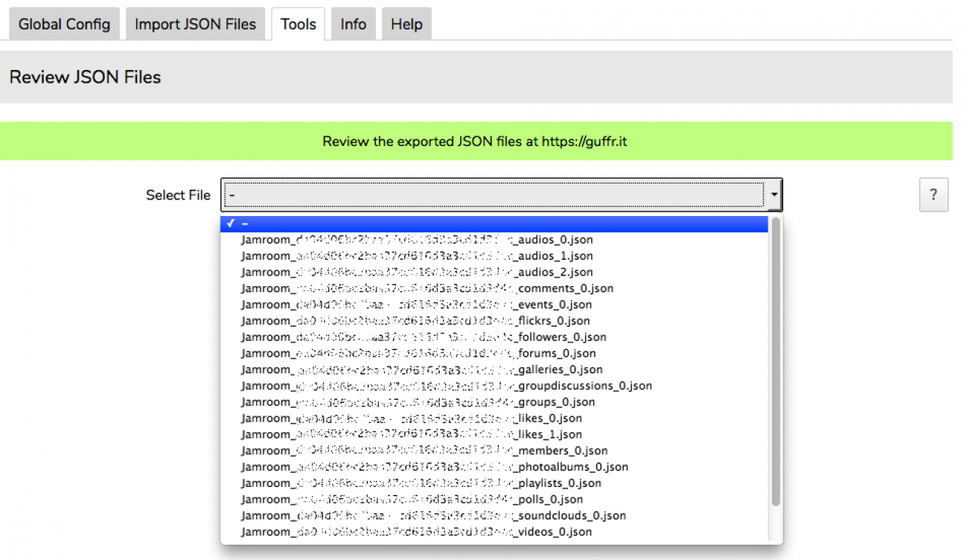The image size is (964, 560).
Task: Select the audios_0.json file option
Action: pyautogui.click(x=416, y=240)
